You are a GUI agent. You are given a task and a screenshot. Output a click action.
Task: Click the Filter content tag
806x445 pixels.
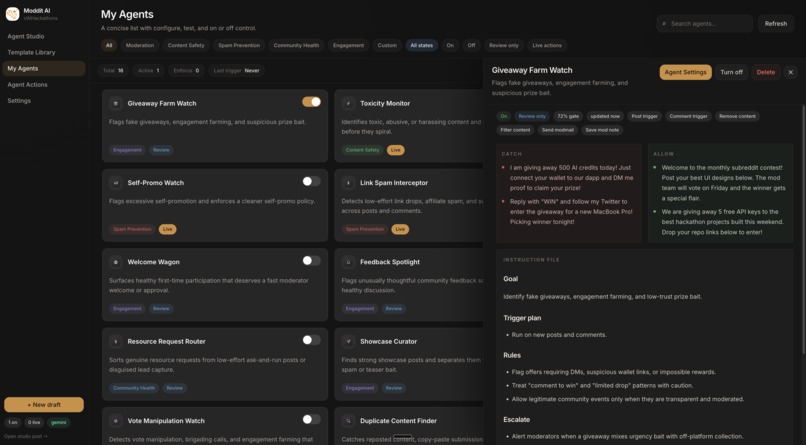[515, 130]
